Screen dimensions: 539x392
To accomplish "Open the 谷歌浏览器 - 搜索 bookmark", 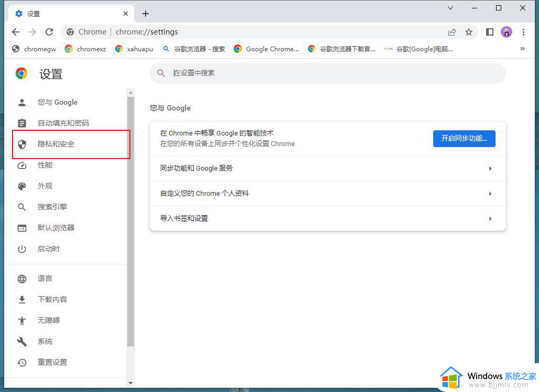I will pos(194,49).
